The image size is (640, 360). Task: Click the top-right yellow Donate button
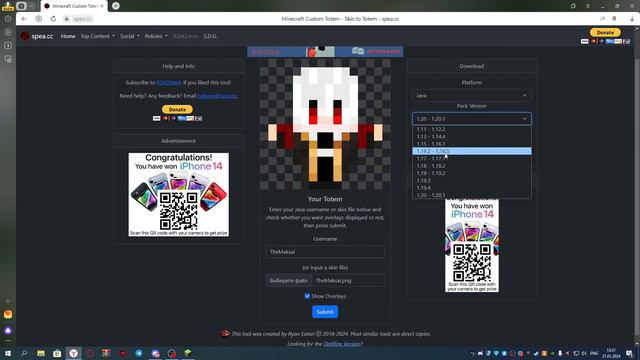tap(605, 32)
